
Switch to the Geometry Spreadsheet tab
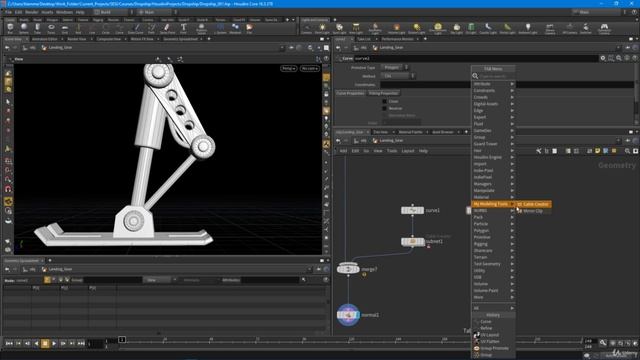(180, 39)
